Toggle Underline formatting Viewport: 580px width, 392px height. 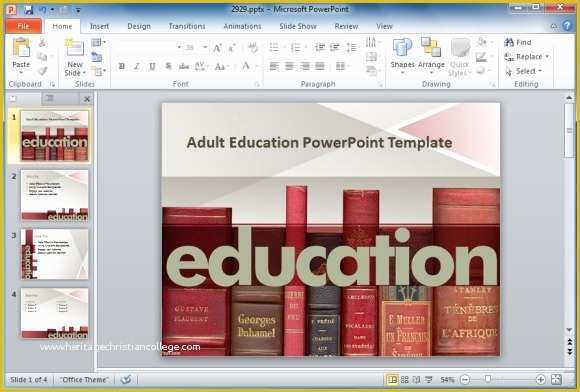(x=152, y=66)
